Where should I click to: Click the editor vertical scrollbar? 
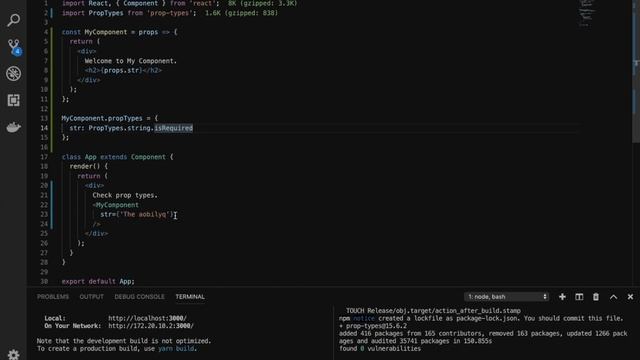pos(636,71)
